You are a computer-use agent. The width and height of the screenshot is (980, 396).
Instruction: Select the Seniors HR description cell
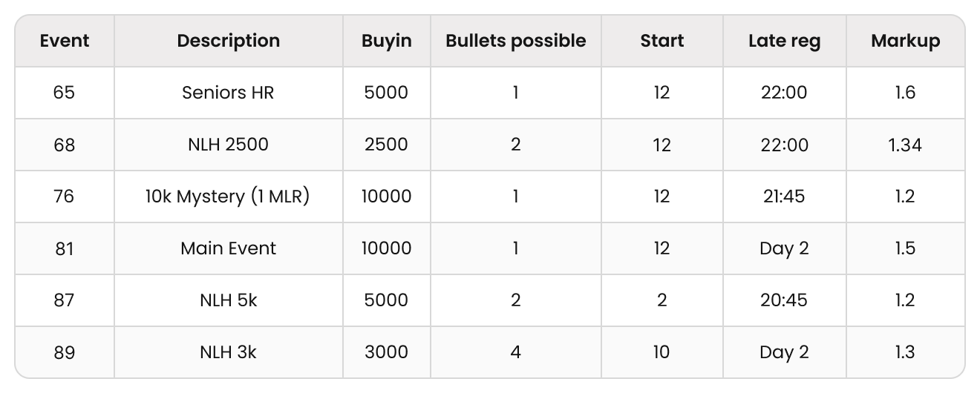click(229, 93)
